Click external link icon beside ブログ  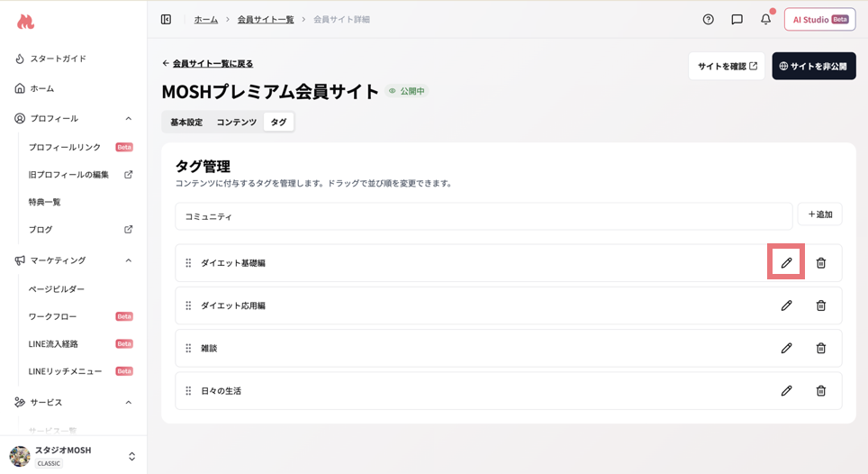pyautogui.click(x=129, y=229)
